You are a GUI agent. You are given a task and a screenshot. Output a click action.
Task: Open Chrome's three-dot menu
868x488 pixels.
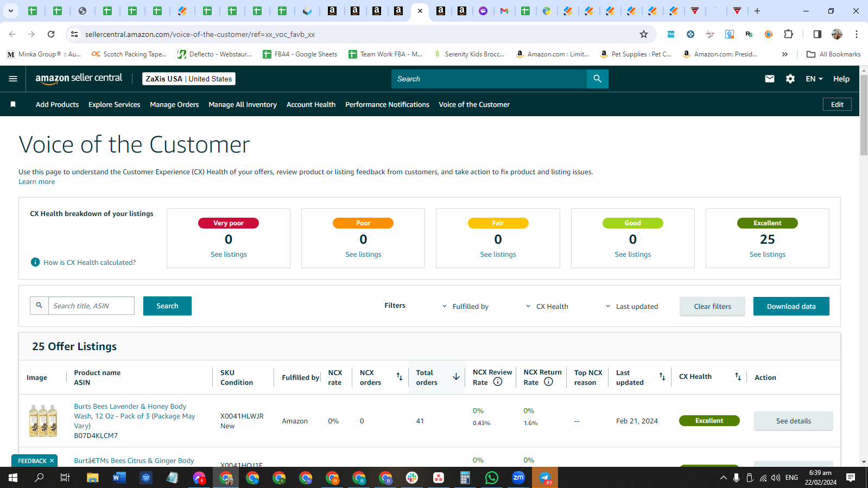coord(857,34)
